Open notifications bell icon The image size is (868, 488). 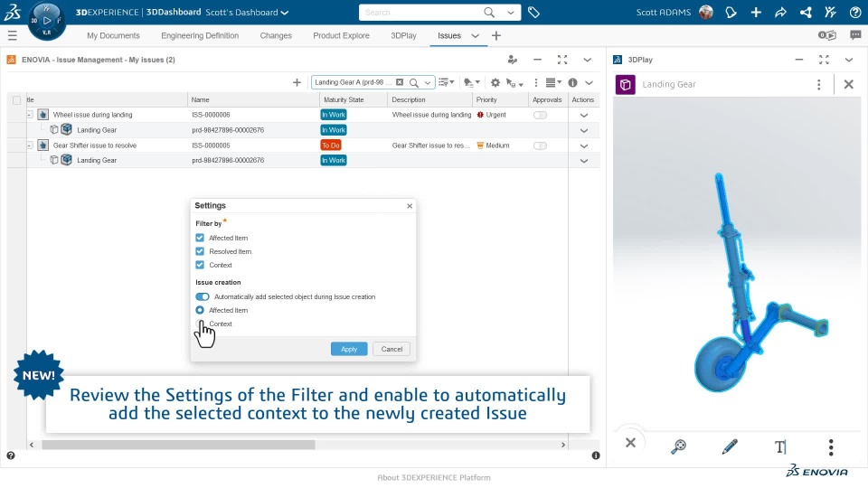point(731,12)
